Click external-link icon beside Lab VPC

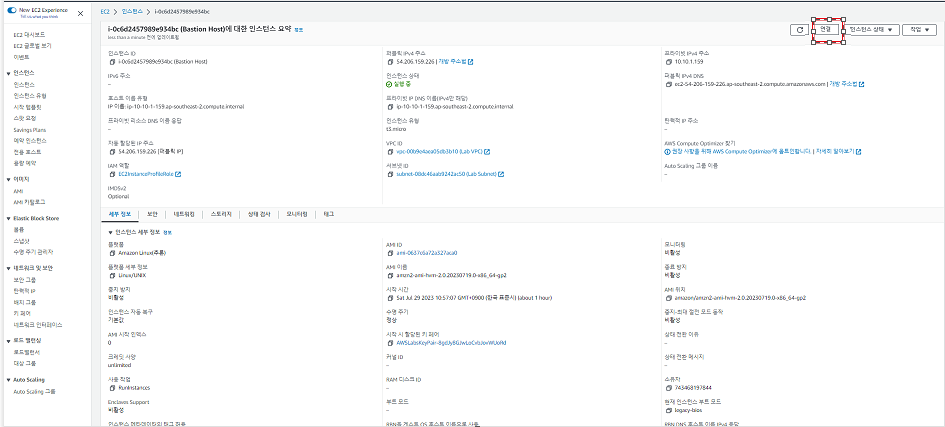pos(487,152)
